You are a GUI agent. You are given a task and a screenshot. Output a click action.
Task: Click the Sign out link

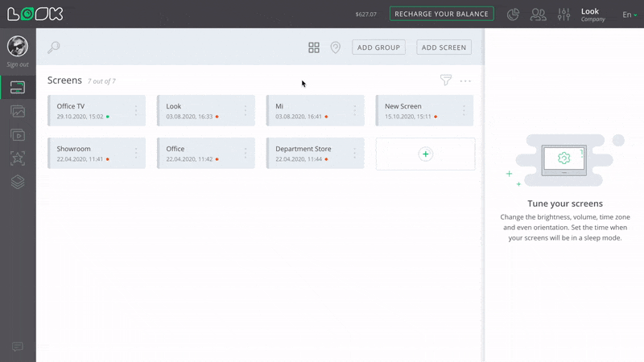pos(18,64)
